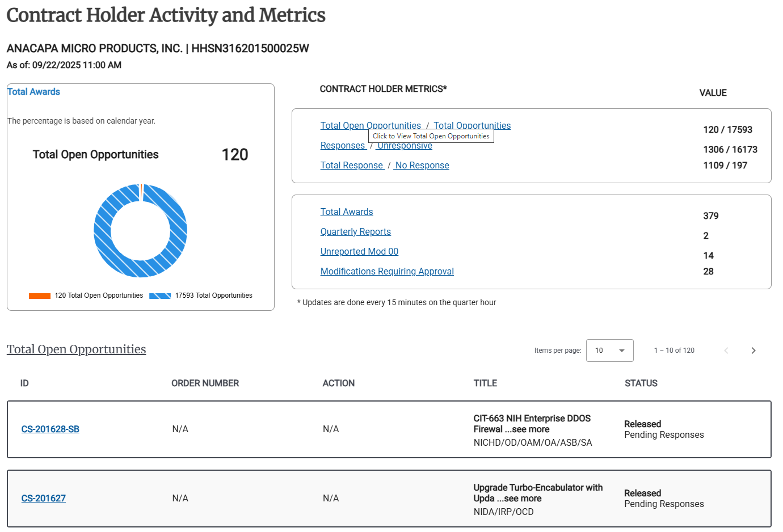Open next page of opportunities
The width and height of the screenshot is (783, 532).
pos(753,351)
